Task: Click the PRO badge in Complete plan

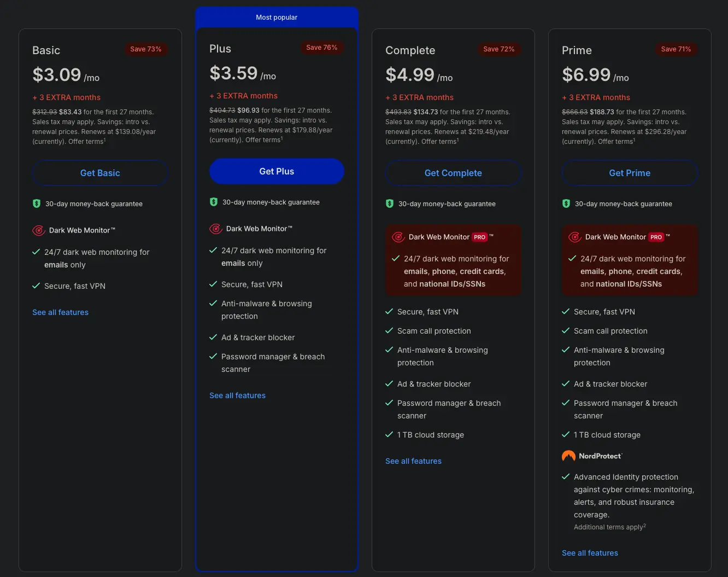Action: (480, 237)
